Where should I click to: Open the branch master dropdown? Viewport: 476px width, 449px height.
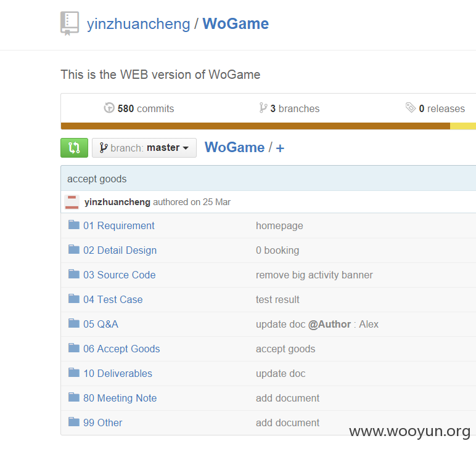pos(144,148)
